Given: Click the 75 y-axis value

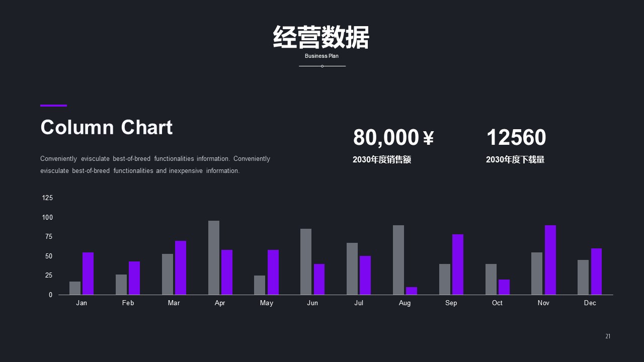Looking at the screenshot, I should coord(49,237).
